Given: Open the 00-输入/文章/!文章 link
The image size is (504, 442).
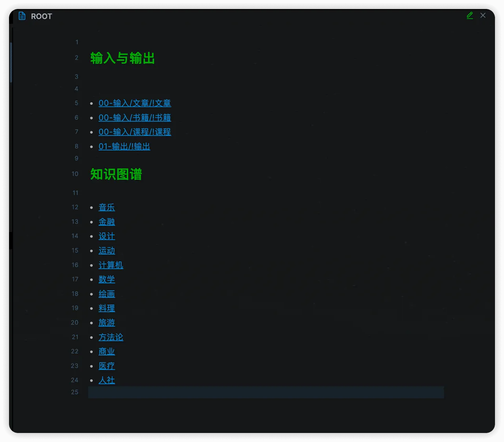Looking at the screenshot, I should coord(135,103).
